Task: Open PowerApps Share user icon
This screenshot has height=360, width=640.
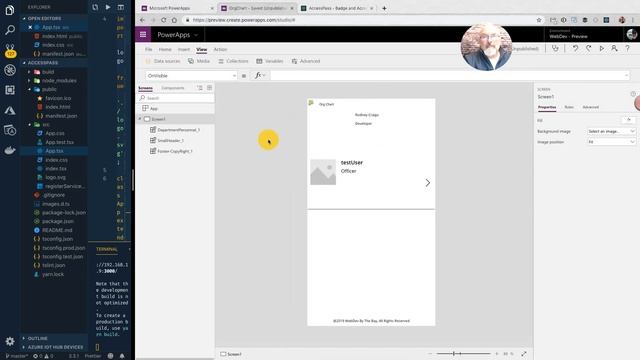Action: tap(614, 49)
